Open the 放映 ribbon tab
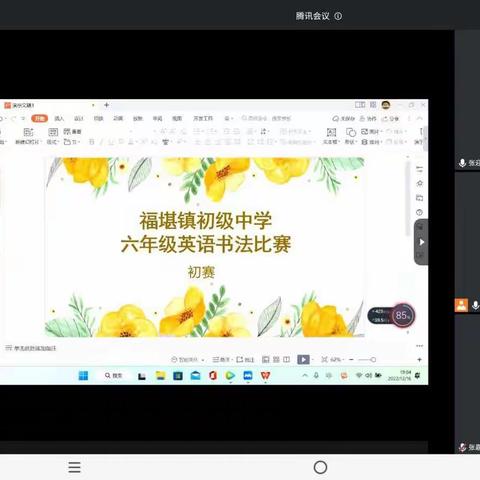The image size is (480, 480). [x=138, y=118]
